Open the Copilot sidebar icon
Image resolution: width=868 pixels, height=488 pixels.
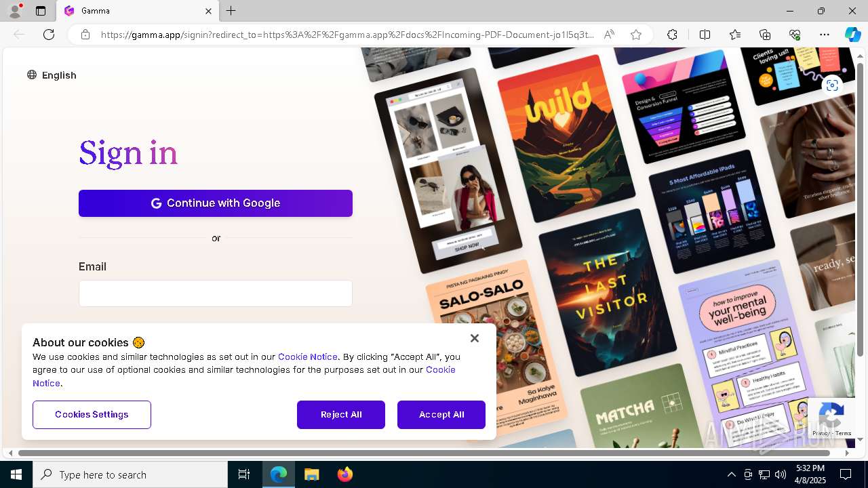point(852,35)
